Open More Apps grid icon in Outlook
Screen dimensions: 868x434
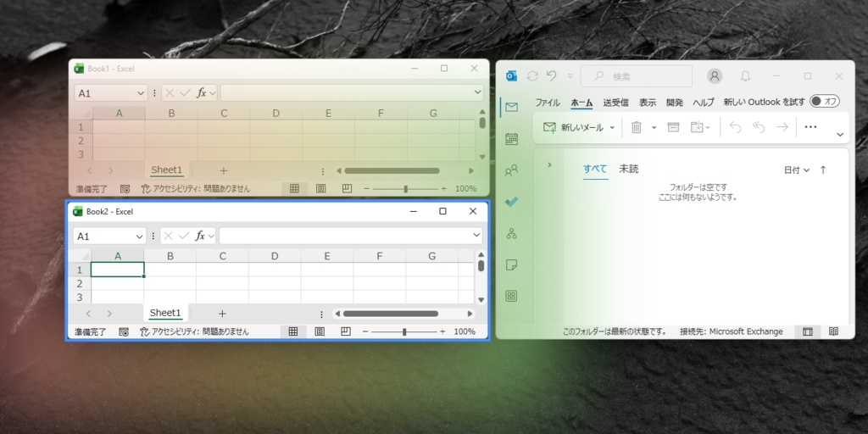(x=511, y=297)
